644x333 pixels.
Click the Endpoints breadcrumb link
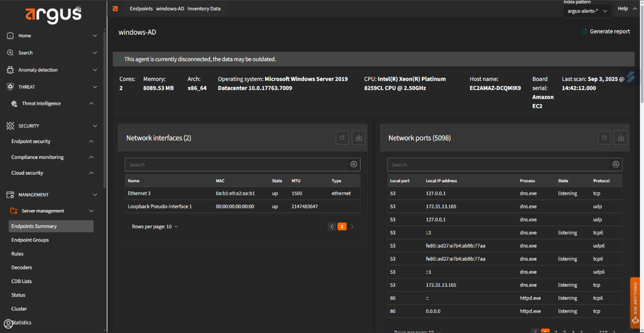(141, 9)
